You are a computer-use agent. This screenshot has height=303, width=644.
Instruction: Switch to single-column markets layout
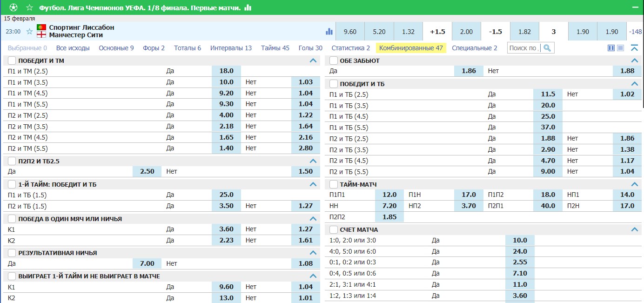620,48
